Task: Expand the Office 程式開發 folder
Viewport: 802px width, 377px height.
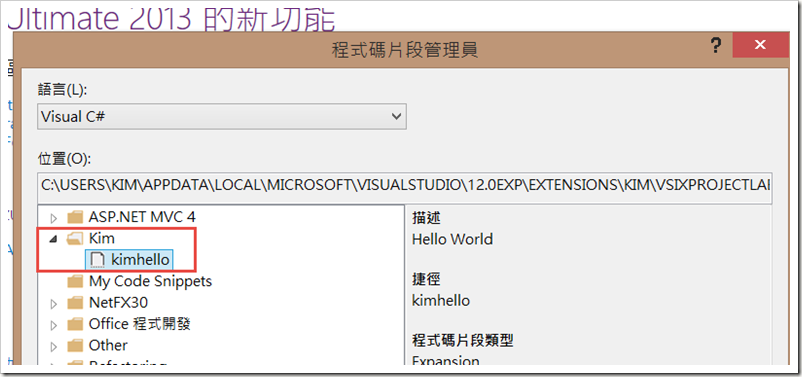Action: click(x=54, y=325)
